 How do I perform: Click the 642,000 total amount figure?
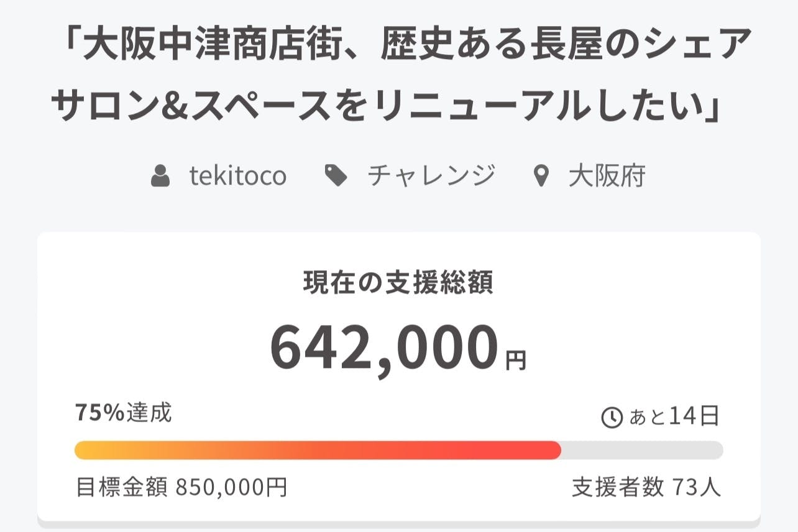point(384,349)
